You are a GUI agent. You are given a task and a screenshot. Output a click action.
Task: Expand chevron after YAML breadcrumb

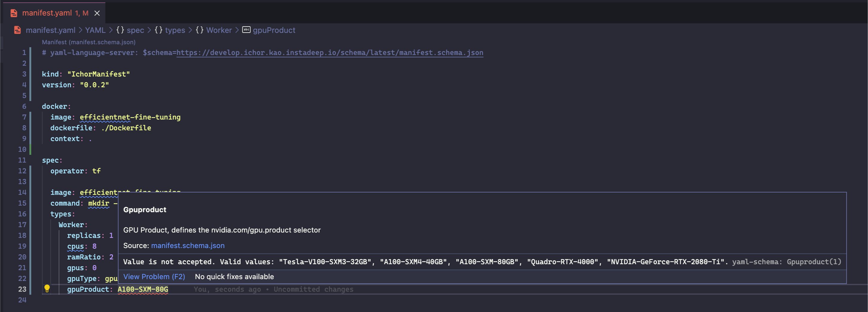pos(111,30)
